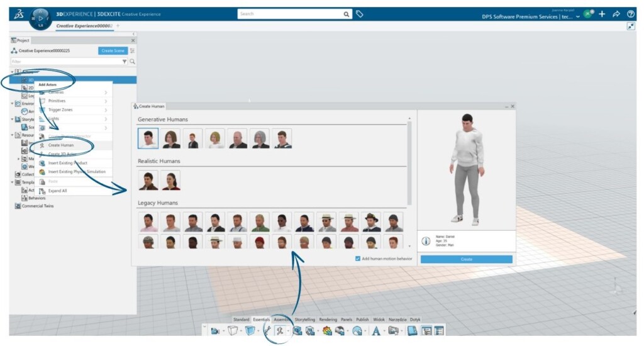The image size is (644, 346).
Task: Click the share arrow icon in header
Action: (x=616, y=14)
